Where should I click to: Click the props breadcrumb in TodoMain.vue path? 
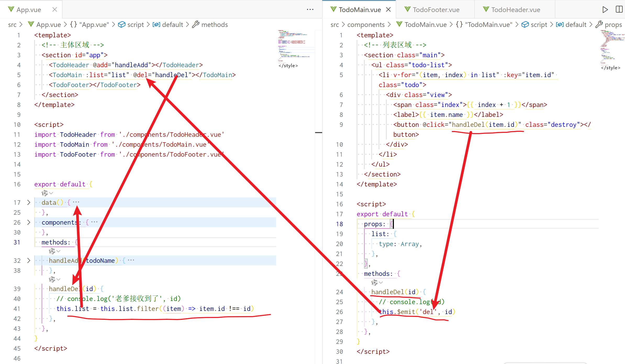pos(613,25)
